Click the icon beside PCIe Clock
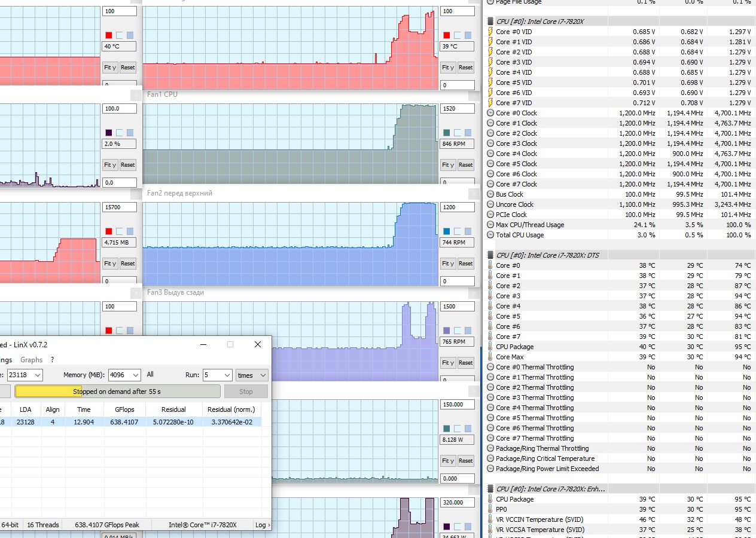Viewport: 756px width, 538px height. tap(490, 215)
